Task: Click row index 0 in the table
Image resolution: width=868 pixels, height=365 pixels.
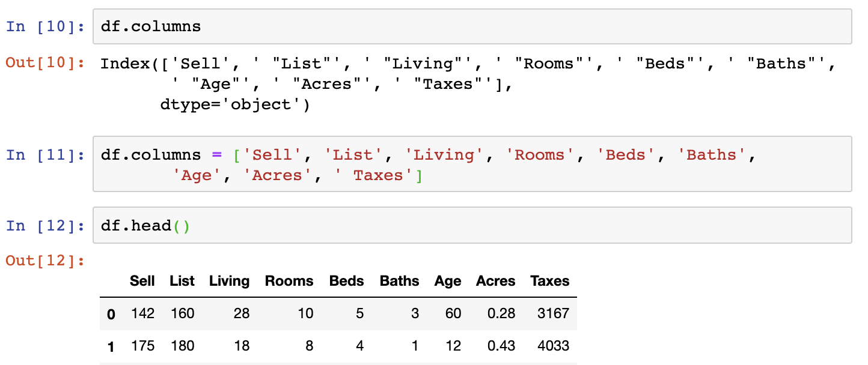Action: point(111,314)
